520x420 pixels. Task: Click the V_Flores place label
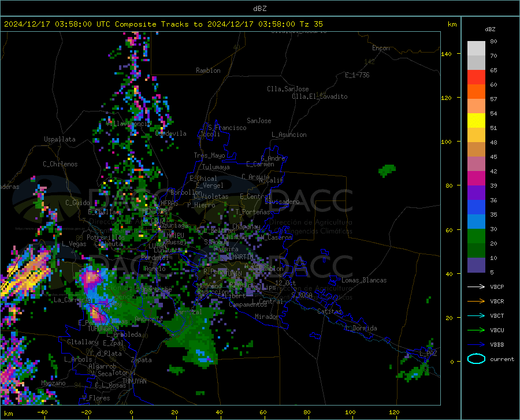click(96, 398)
